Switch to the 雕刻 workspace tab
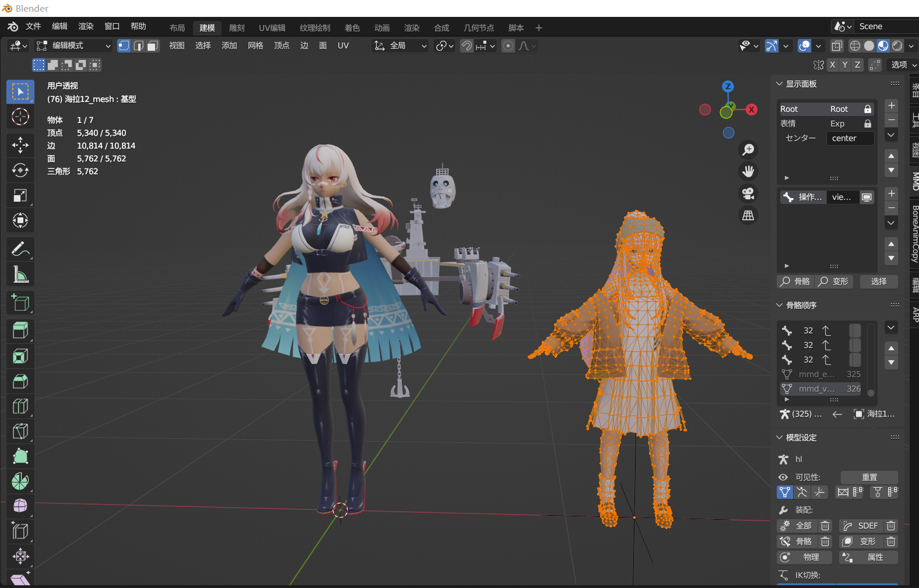This screenshot has height=588, width=919. pos(237,28)
